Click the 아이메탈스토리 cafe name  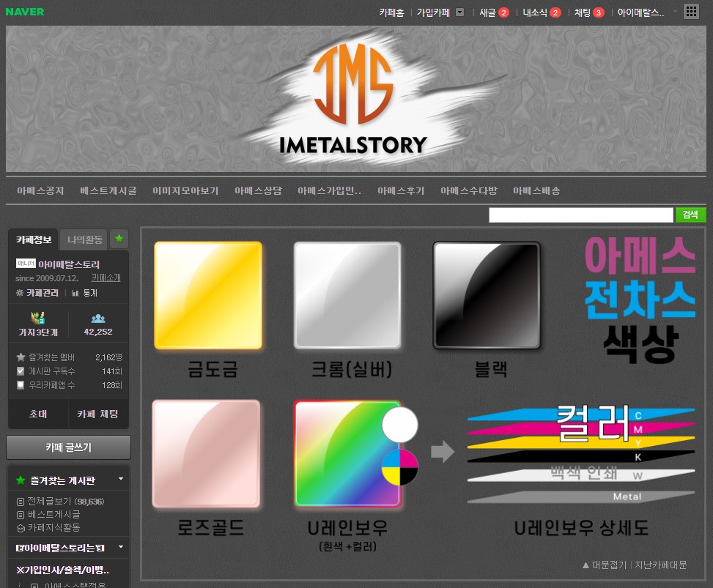click(69, 264)
